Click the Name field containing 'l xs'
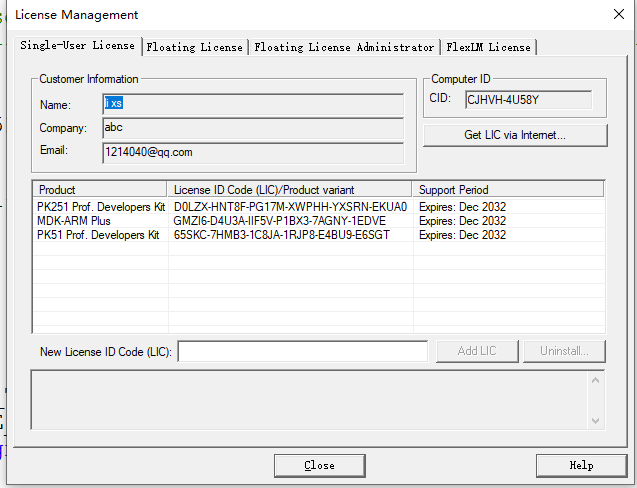The image size is (637, 488). click(253, 104)
